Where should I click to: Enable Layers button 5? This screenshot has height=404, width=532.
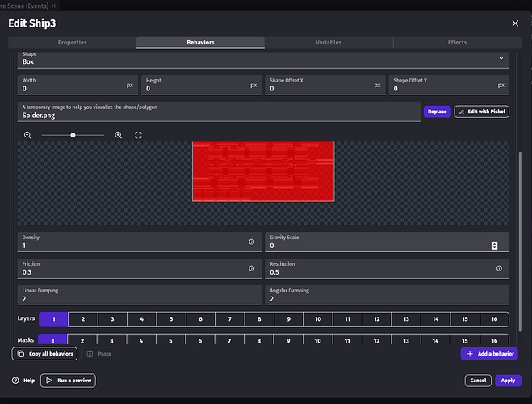pyautogui.click(x=171, y=319)
